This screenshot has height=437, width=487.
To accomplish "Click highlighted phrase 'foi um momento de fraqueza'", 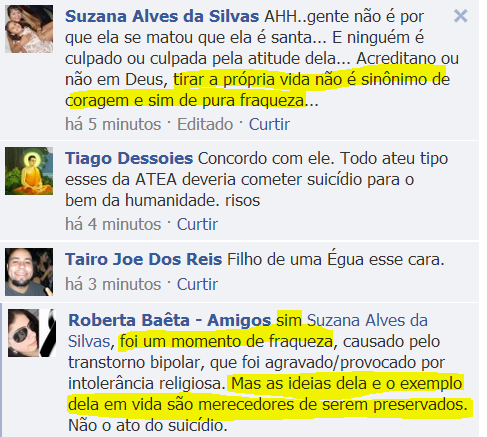I will tap(226, 341).
